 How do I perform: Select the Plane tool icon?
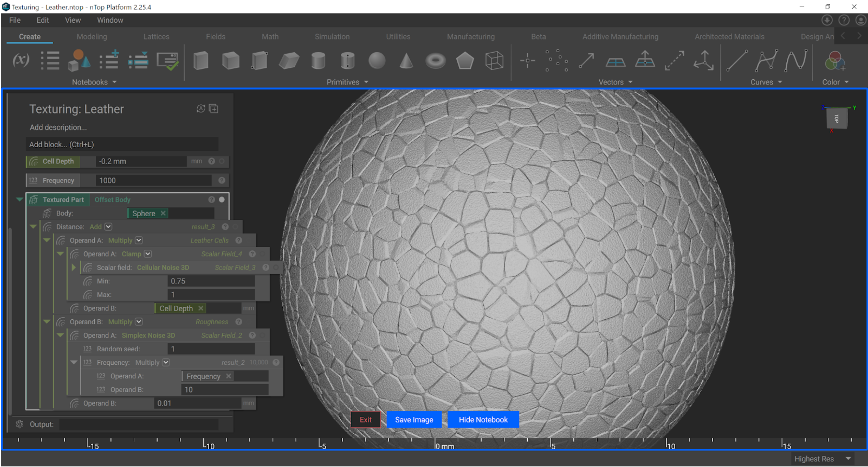(x=615, y=62)
